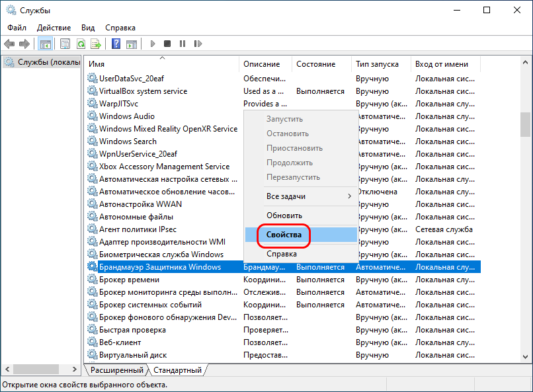Click the Start Service play icon
The height and width of the screenshot is (392, 533).
(153, 44)
